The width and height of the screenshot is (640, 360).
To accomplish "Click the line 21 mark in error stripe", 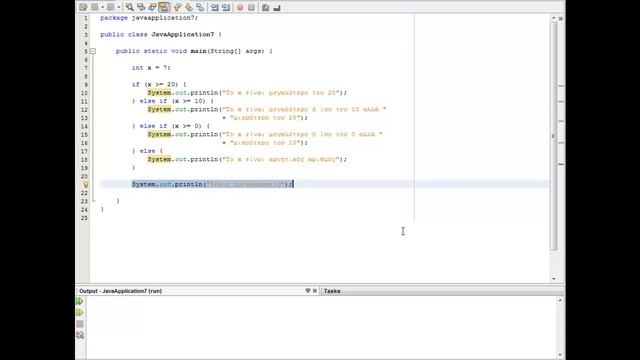I will (x=561, y=164).
